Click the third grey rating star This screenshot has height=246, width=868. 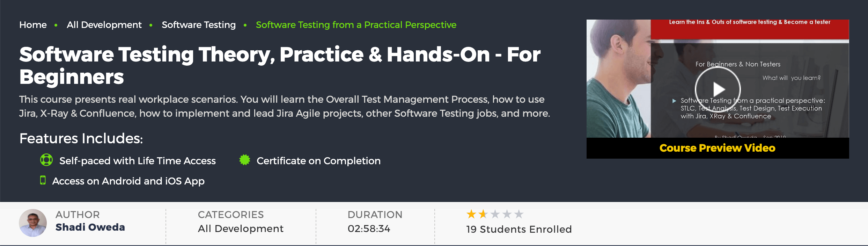click(x=495, y=214)
